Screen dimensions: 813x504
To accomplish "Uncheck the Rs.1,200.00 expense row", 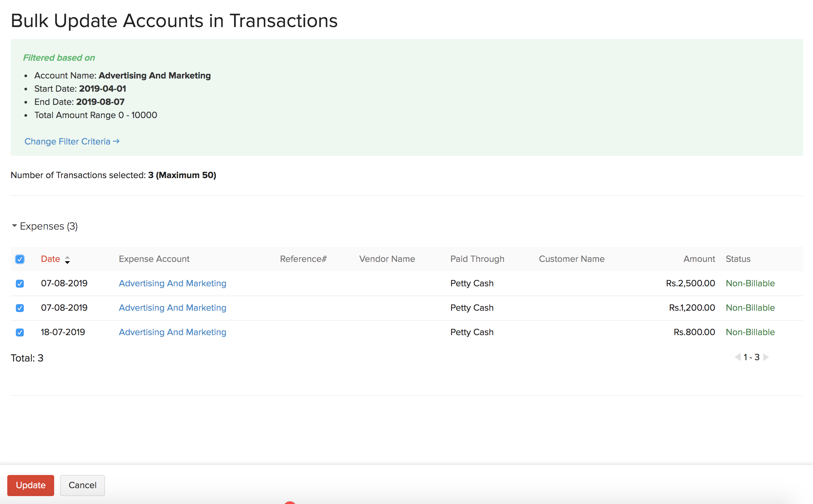I will (20, 308).
